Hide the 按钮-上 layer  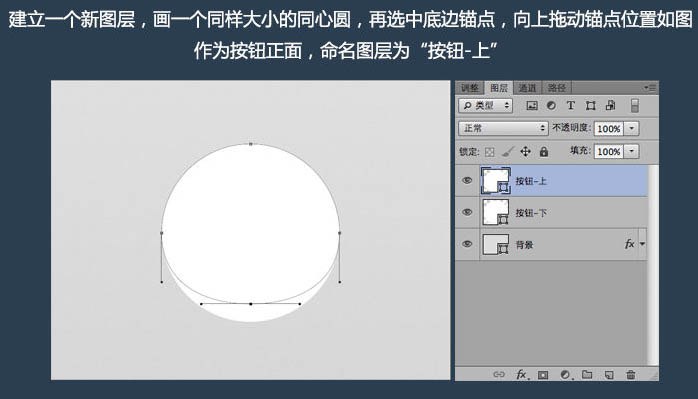tap(467, 180)
